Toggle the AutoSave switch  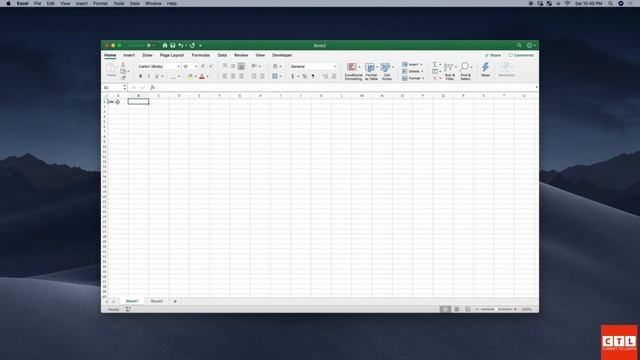[x=151, y=45]
